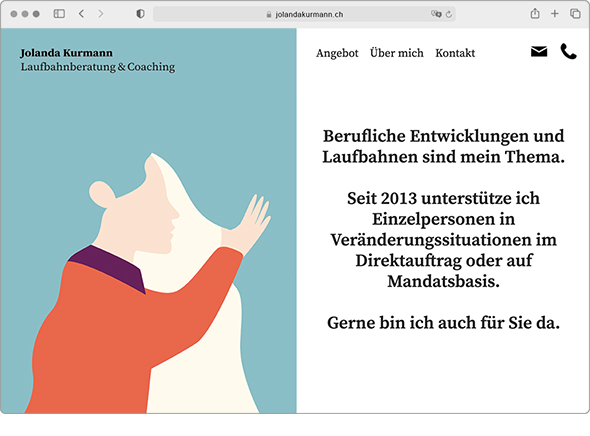The height and width of the screenshot is (436, 590).
Task: Click the lock icon beside the URL
Action: coord(269,14)
